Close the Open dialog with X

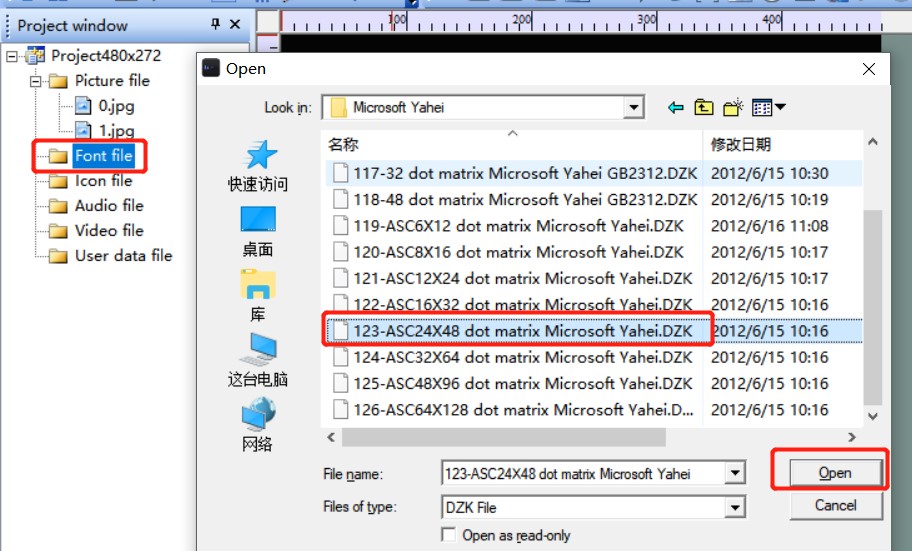pyautogui.click(x=869, y=69)
